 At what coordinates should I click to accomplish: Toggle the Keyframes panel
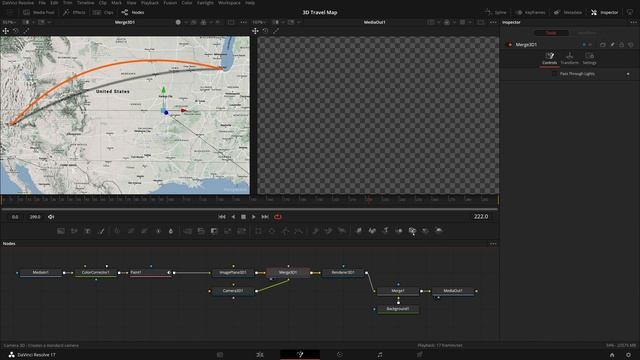(530, 12)
